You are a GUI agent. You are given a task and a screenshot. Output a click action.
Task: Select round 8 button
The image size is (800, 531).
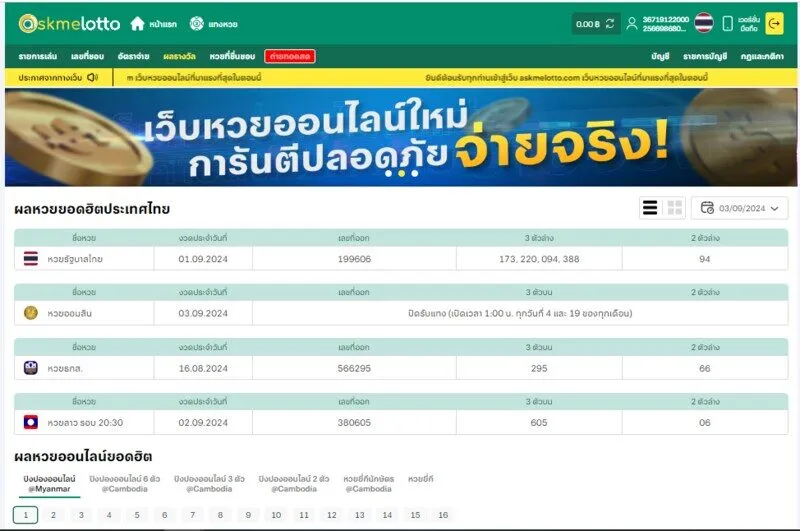(220, 515)
